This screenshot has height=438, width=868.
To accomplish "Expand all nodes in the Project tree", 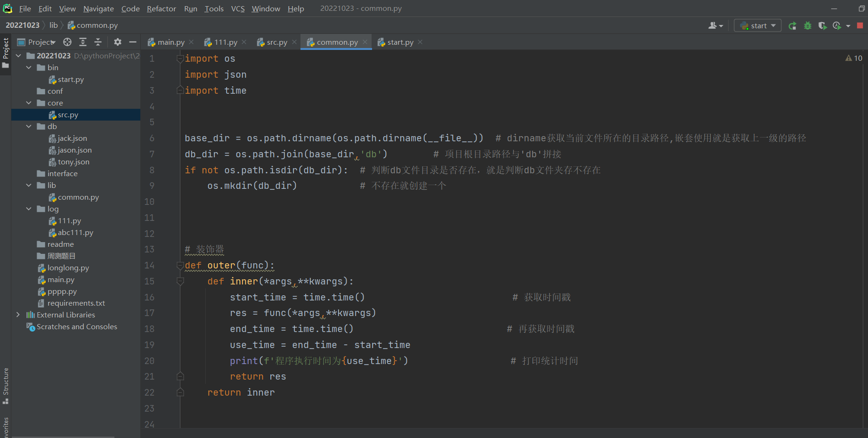I will [x=83, y=42].
